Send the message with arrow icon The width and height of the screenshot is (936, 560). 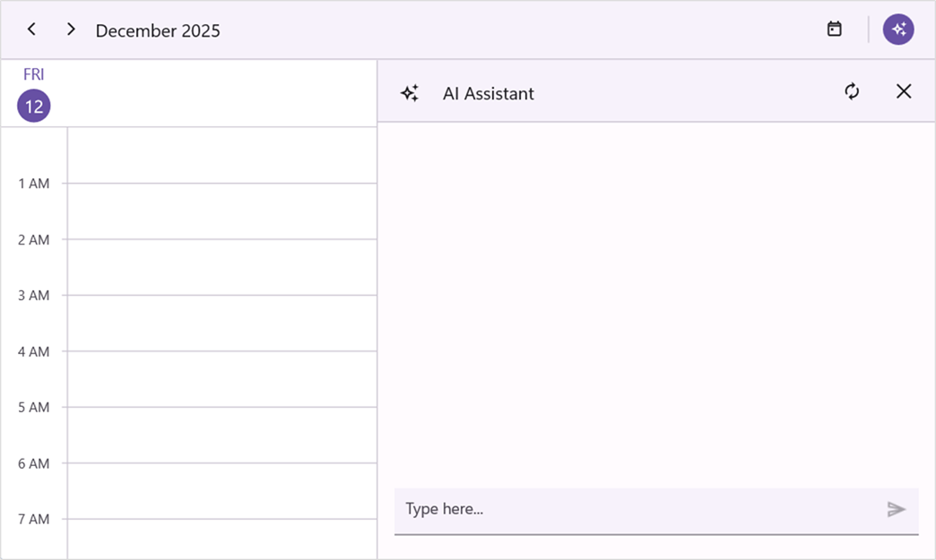[x=896, y=509]
